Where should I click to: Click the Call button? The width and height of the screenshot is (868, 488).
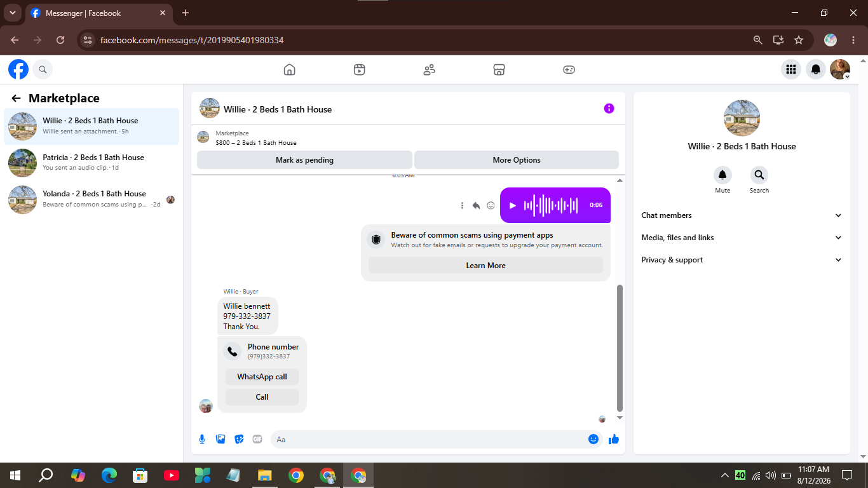pos(262,397)
